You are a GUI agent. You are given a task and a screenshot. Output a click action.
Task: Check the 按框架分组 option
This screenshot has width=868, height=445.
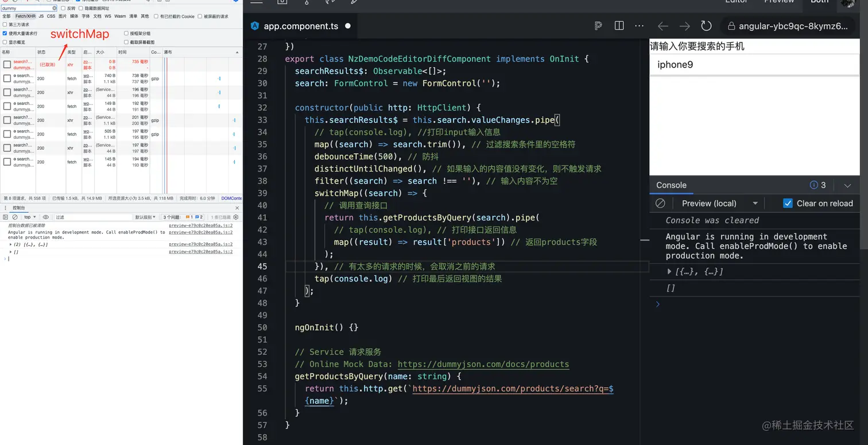point(126,33)
